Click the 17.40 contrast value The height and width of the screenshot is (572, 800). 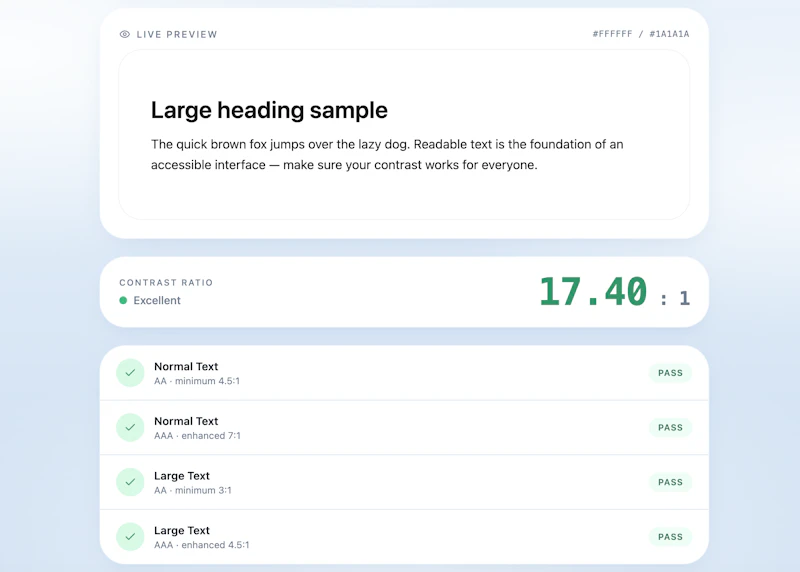[x=593, y=292]
